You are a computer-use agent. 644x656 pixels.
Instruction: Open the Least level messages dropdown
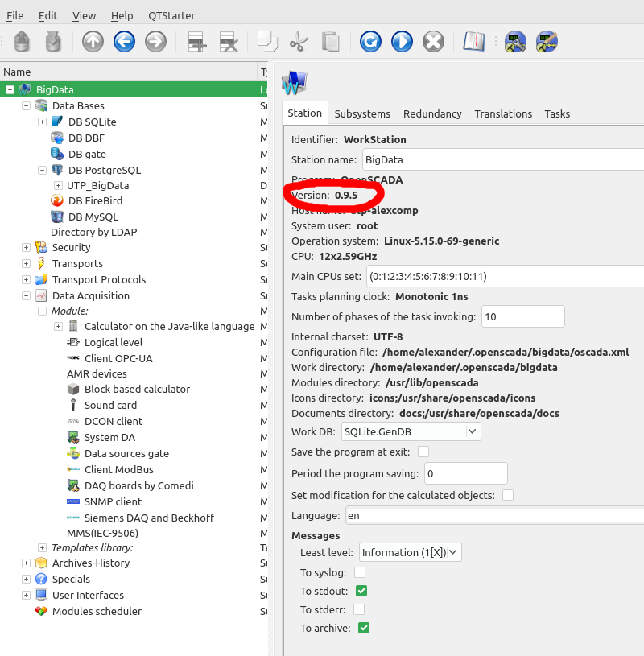tap(410, 553)
